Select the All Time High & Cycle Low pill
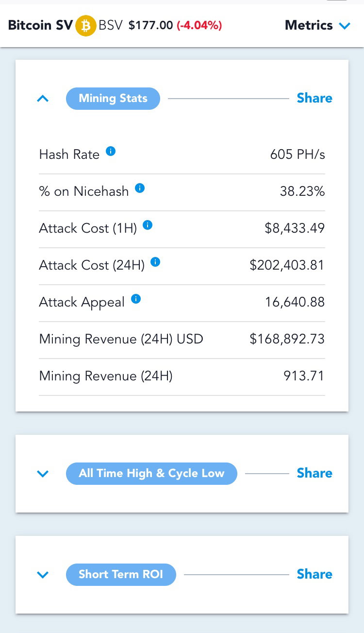Image resolution: width=364 pixels, height=633 pixels. tap(151, 474)
